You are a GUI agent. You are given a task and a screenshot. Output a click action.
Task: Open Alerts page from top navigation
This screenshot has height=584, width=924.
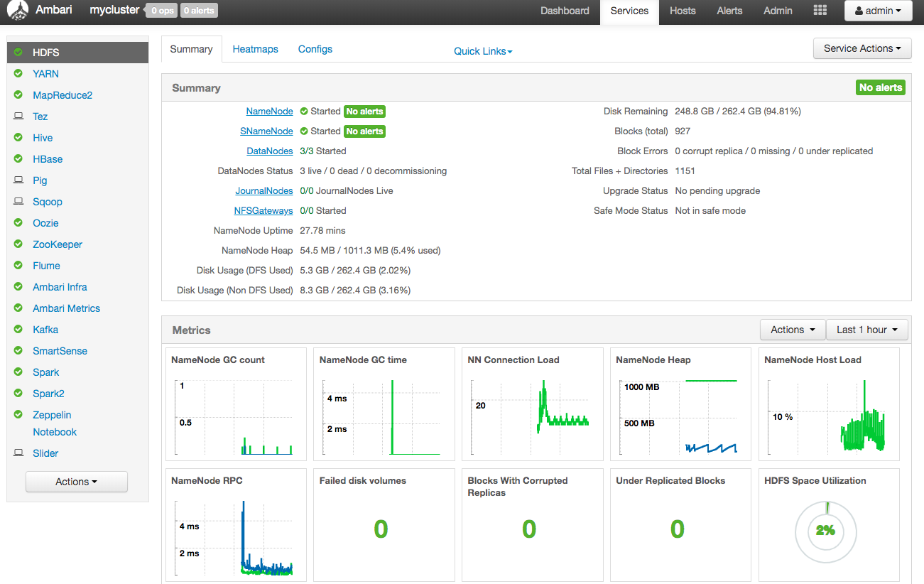click(729, 11)
